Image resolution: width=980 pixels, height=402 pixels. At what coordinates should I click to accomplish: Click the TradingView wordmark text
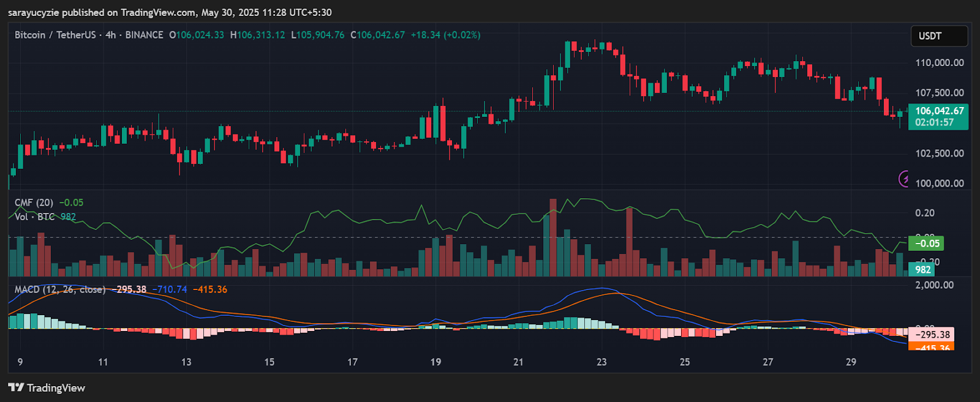click(x=56, y=387)
